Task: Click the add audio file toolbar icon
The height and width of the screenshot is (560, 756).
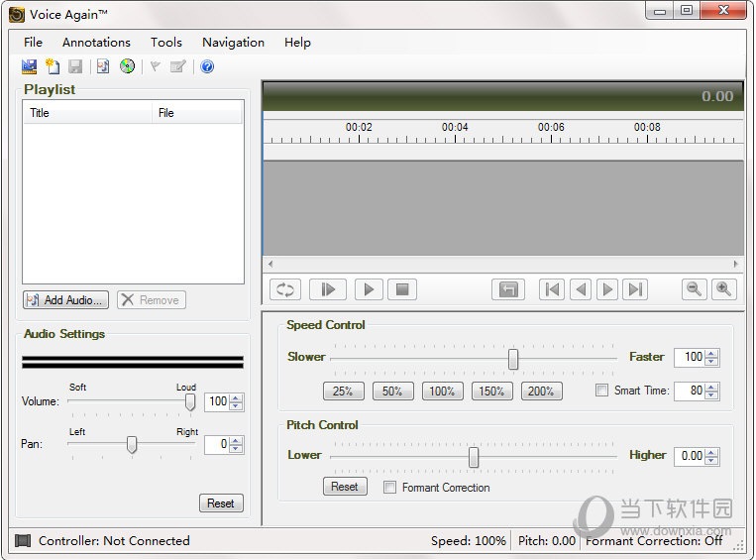Action: pyautogui.click(x=103, y=66)
